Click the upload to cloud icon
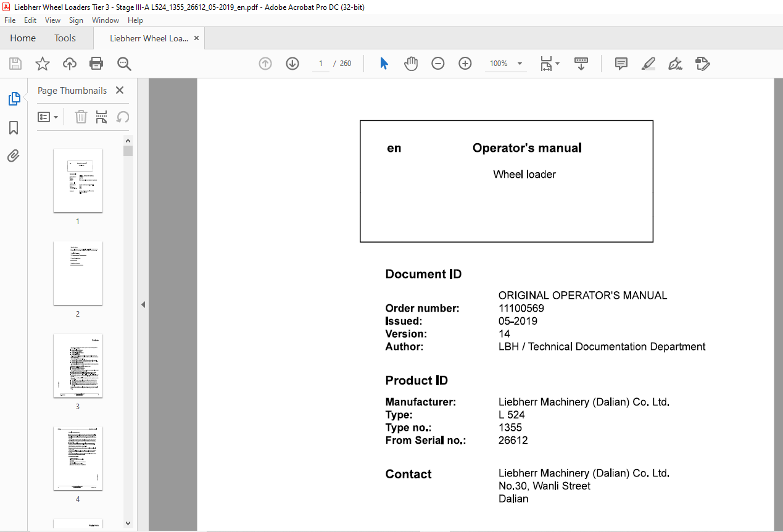Screen dimensions: 783x532 (x=70, y=64)
